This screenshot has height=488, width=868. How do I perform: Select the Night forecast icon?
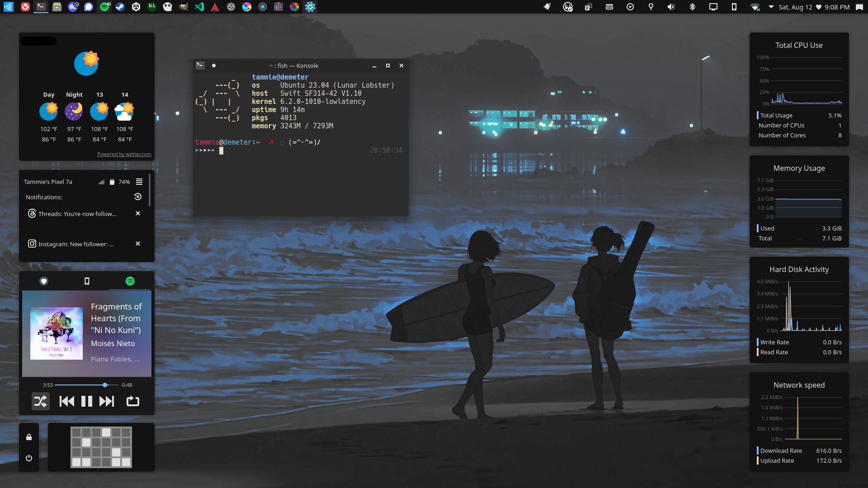pos(74,111)
